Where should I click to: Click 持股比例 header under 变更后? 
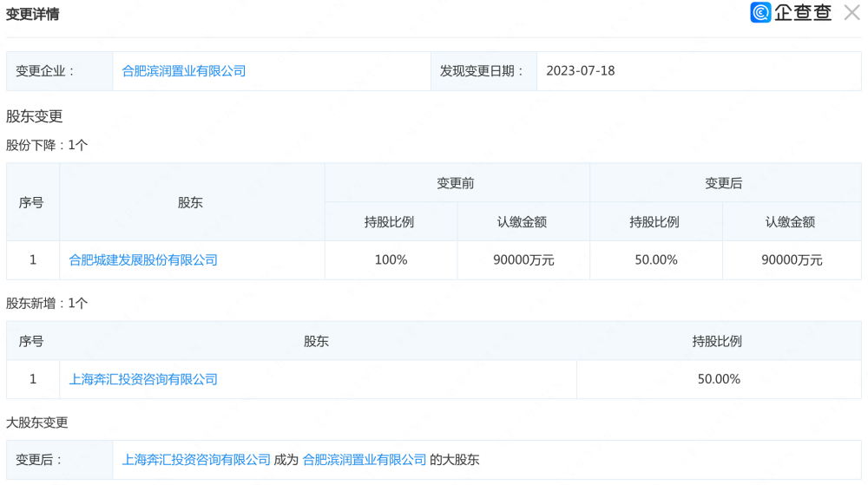[x=654, y=222]
